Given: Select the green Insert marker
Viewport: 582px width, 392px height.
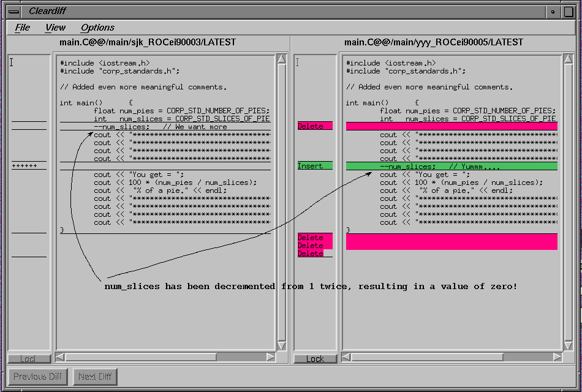Looking at the screenshot, I should pyautogui.click(x=314, y=166).
